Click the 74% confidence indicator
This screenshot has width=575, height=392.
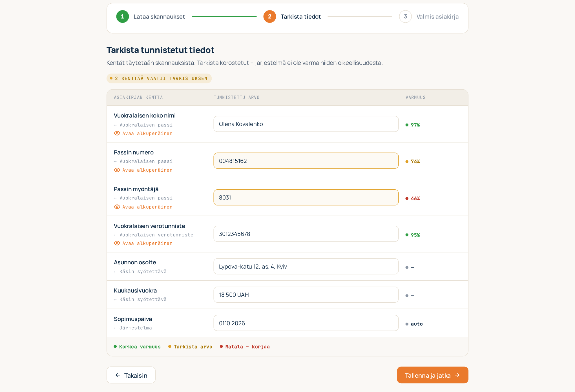click(x=413, y=161)
